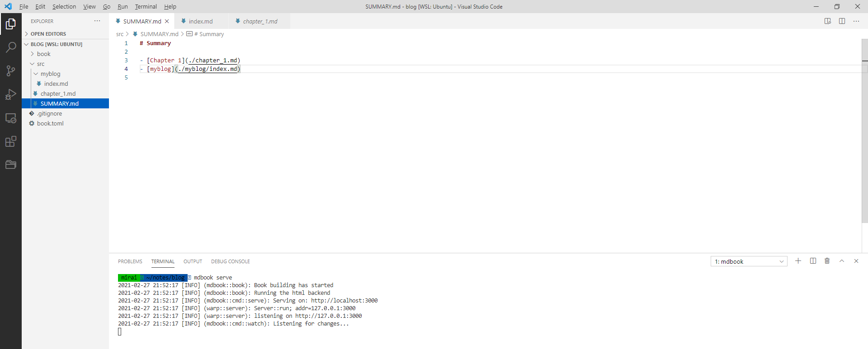Open the Run menu
868x349 pixels.
[x=123, y=7]
